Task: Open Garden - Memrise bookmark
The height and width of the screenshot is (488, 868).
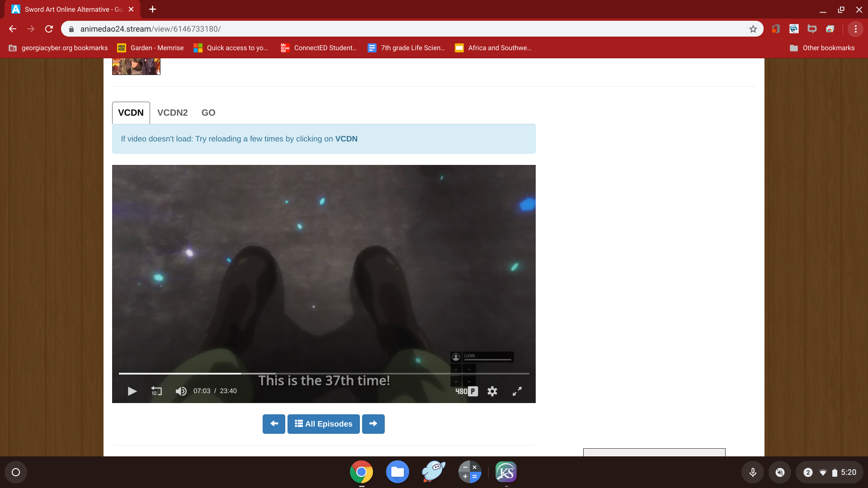Action: tap(151, 48)
